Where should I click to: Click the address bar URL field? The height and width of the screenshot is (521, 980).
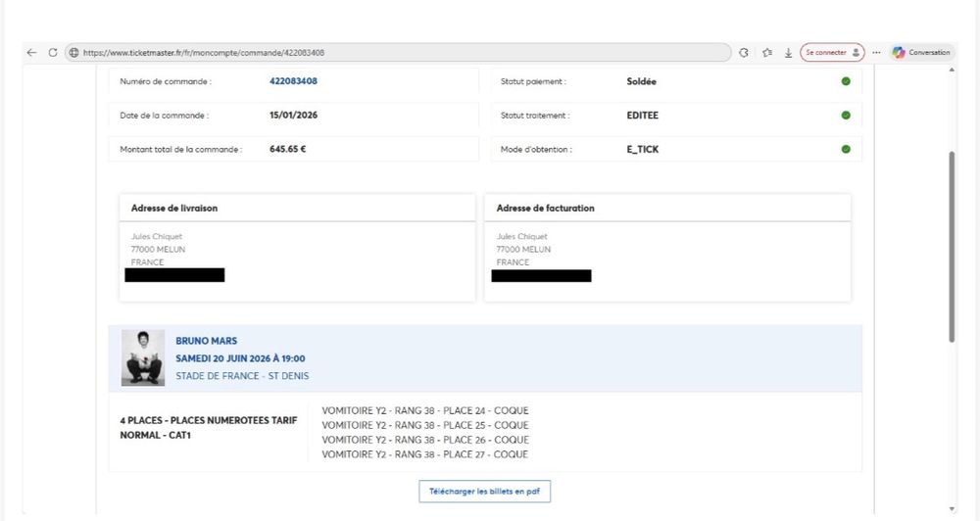(392, 53)
